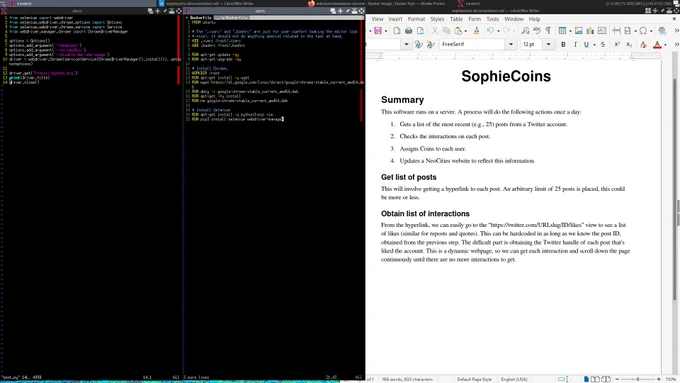This screenshot has height=383, width=680.
Task: Click the zoom in plus button
Action: coord(658,379)
